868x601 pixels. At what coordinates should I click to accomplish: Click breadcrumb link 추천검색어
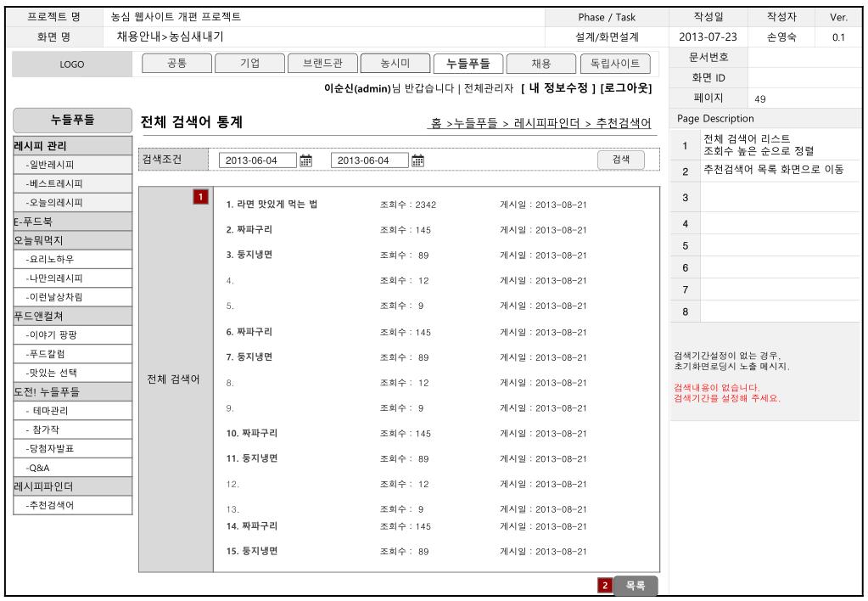point(624,123)
